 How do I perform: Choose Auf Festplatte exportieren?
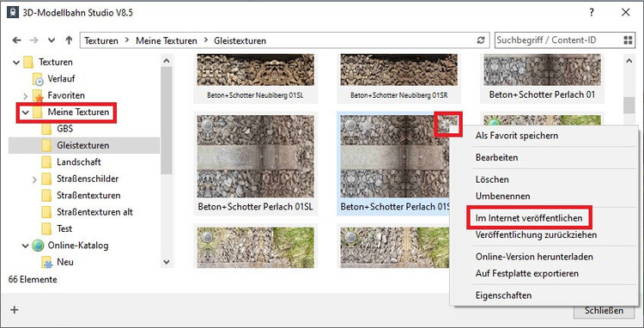(527, 273)
